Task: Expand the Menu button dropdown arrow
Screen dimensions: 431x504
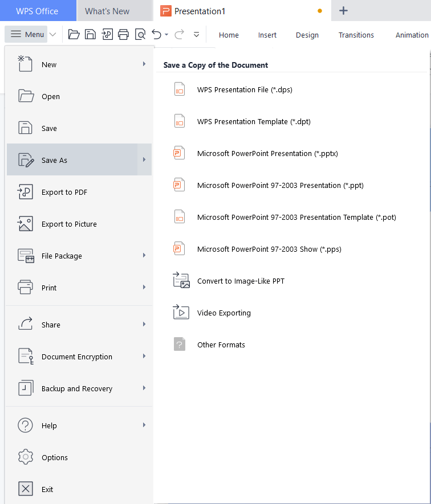Action: click(x=52, y=34)
